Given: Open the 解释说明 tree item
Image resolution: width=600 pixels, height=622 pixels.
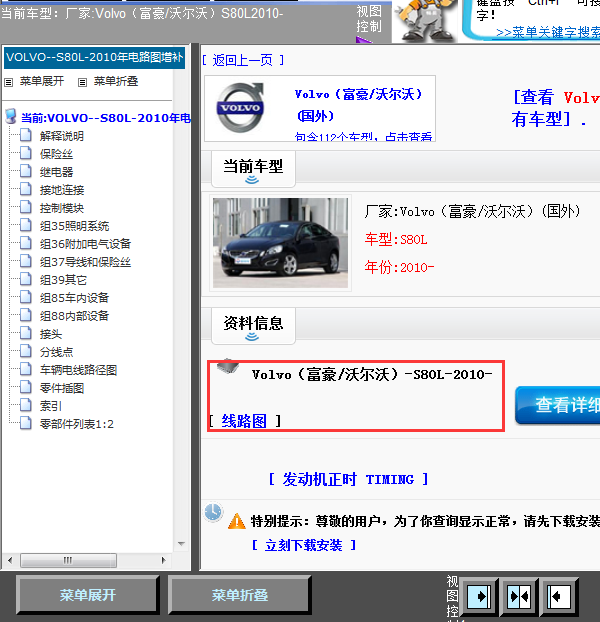Looking at the screenshot, I should pyautogui.click(x=61, y=136).
